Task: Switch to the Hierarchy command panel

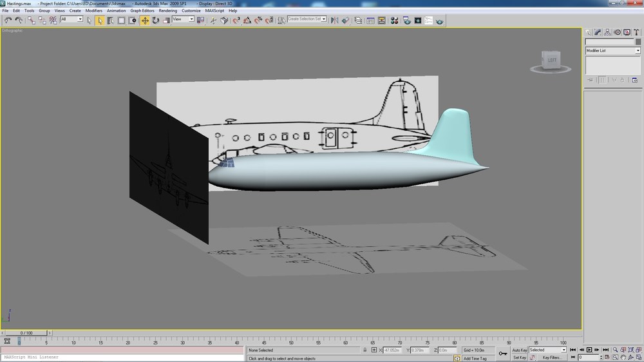Action: tap(607, 32)
